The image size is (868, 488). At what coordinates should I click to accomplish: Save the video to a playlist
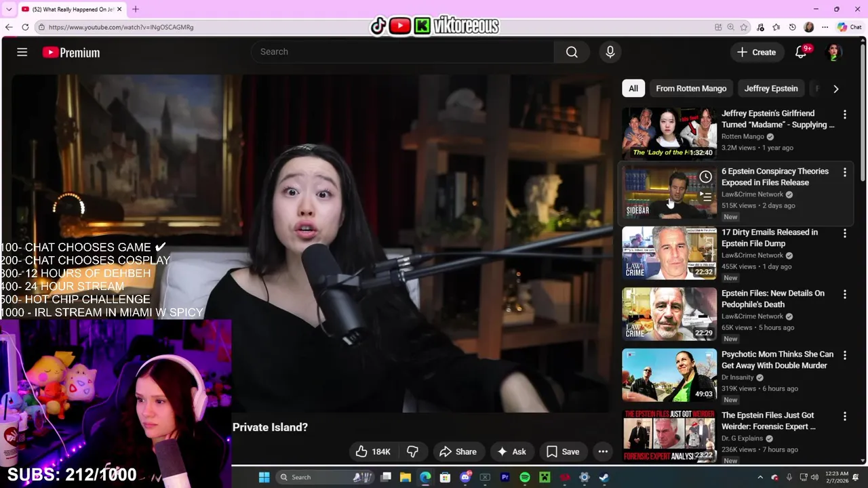coord(563,451)
